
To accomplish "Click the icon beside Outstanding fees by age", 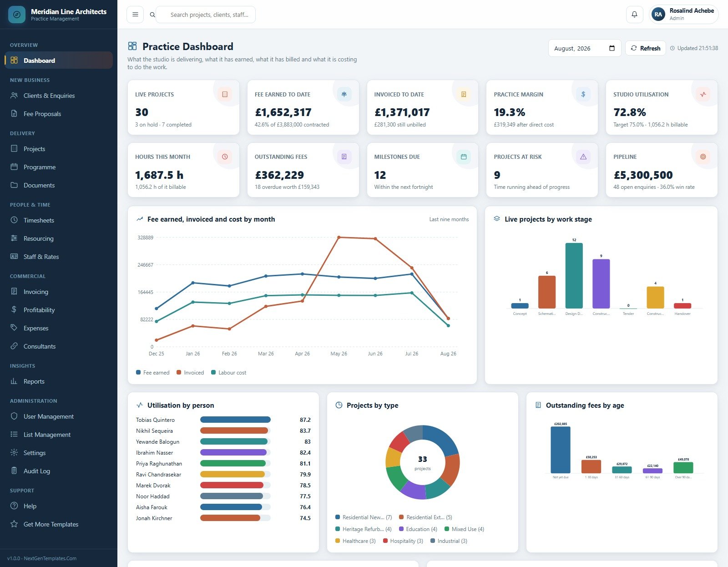I will coord(538,405).
